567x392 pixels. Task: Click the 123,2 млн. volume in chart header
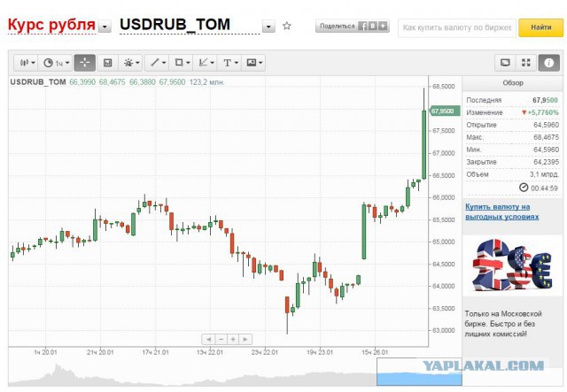pyautogui.click(x=206, y=82)
